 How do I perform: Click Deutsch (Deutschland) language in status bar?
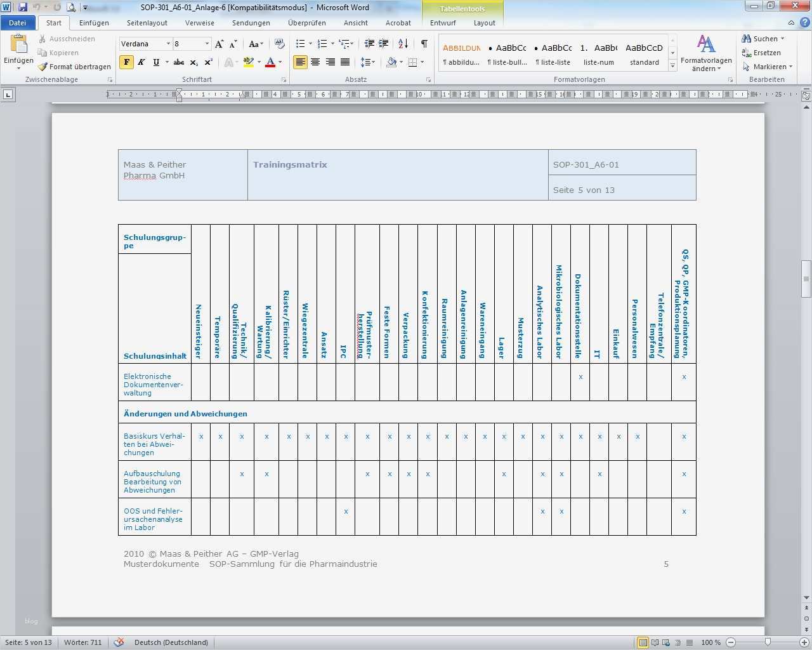coord(171,642)
